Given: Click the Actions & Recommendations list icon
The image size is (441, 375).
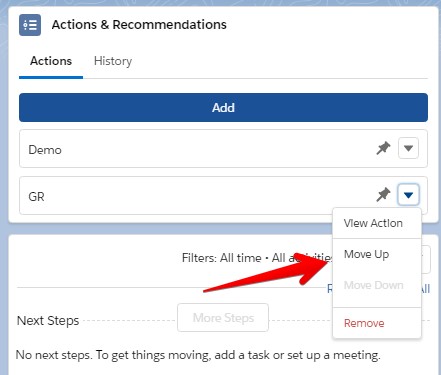Looking at the screenshot, I should tap(30, 25).
